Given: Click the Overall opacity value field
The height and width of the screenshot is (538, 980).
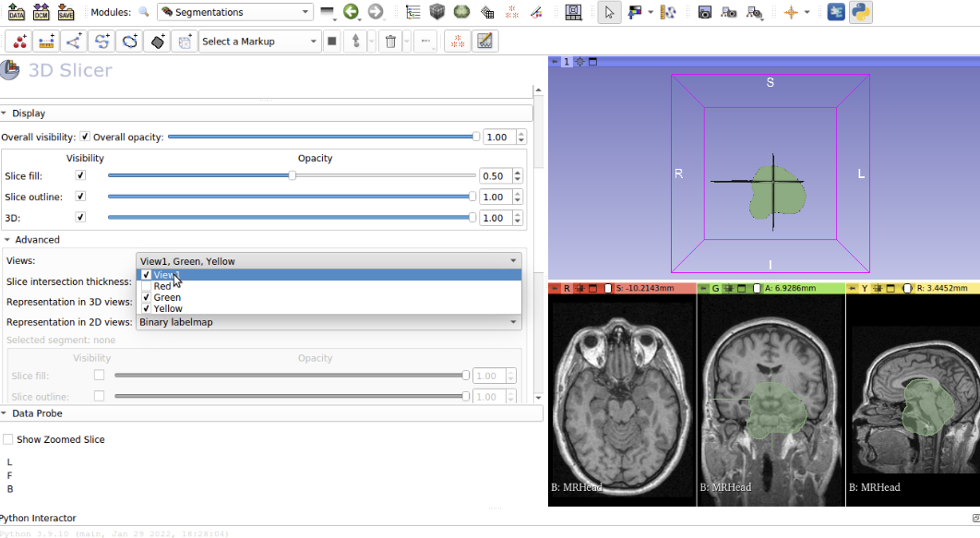Looking at the screenshot, I should tap(500, 137).
